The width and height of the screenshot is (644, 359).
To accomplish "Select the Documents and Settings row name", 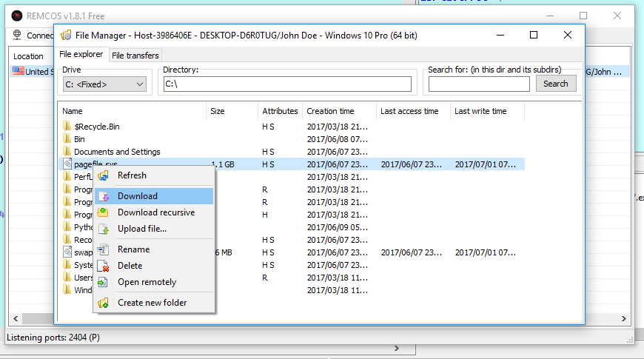I will (117, 152).
